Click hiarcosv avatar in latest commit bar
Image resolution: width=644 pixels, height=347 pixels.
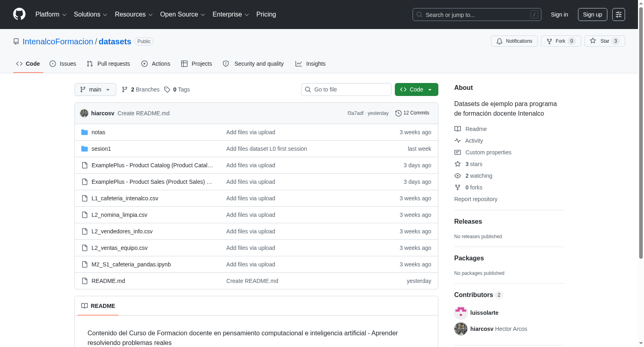pyautogui.click(x=84, y=113)
